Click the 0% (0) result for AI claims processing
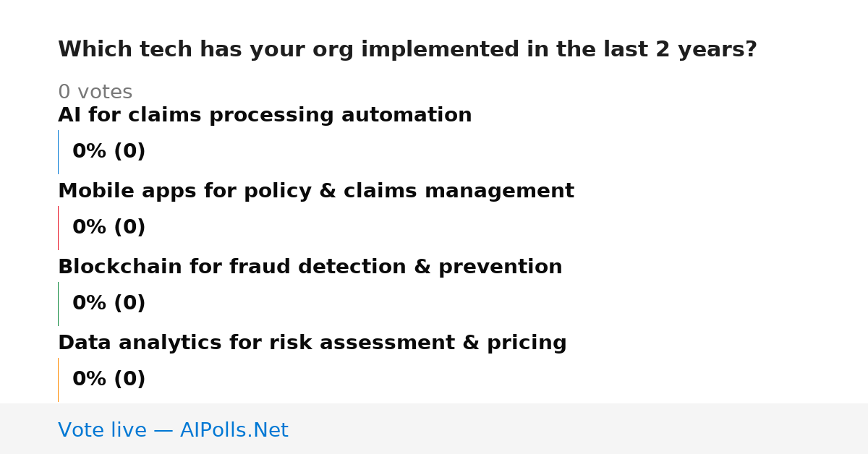The height and width of the screenshot is (454, 868). point(109,152)
